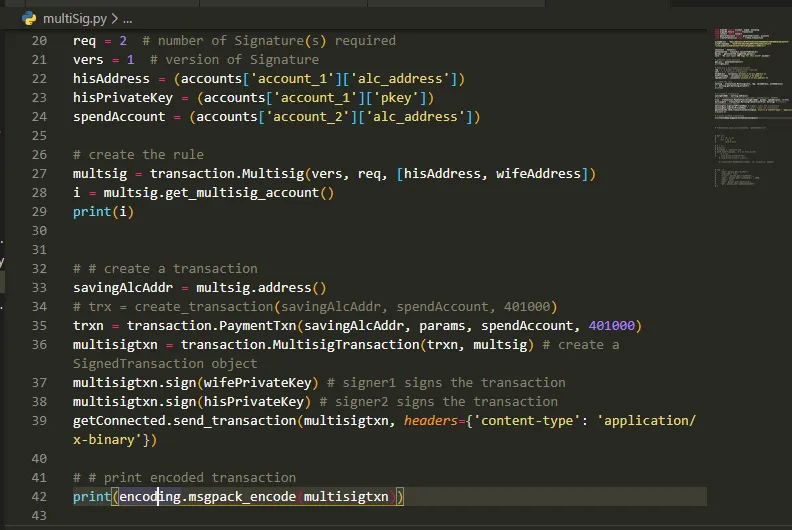Click the wrapped 'x-binary' text

pos(104,440)
